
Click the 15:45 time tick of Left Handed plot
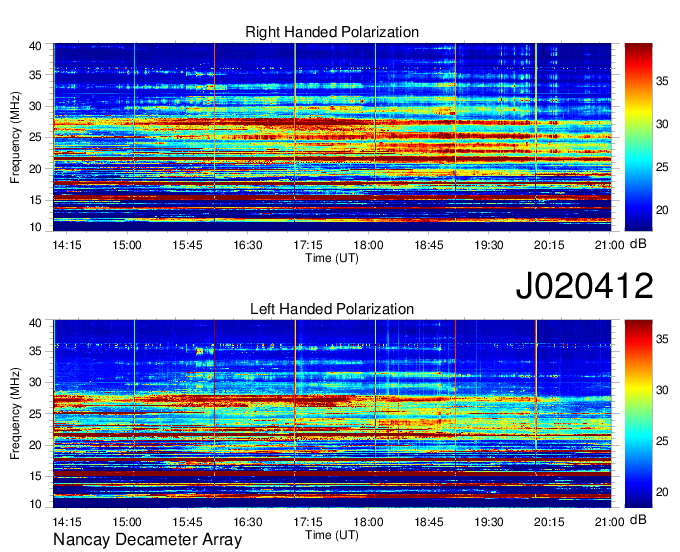[187, 522]
